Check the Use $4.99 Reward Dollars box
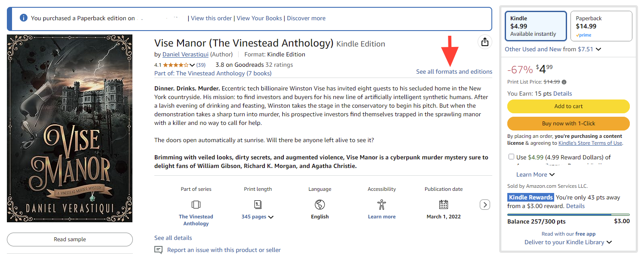Viewport: 644px width, 255px height. tap(511, 157)
